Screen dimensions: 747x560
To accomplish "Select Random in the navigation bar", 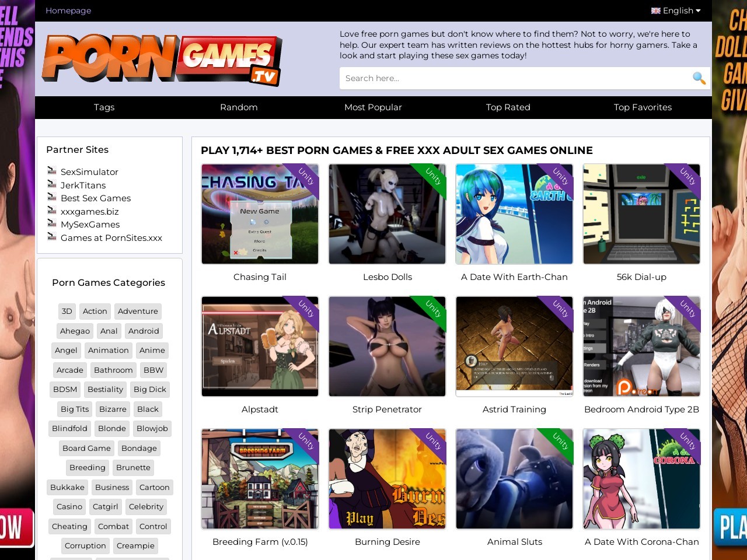I will click(239, 107).
